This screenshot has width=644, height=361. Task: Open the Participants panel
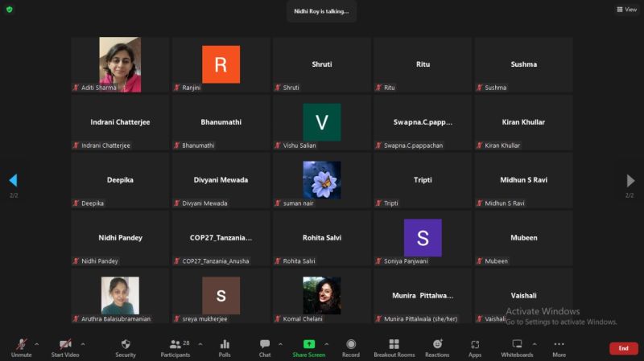click(x=175, y=348)
